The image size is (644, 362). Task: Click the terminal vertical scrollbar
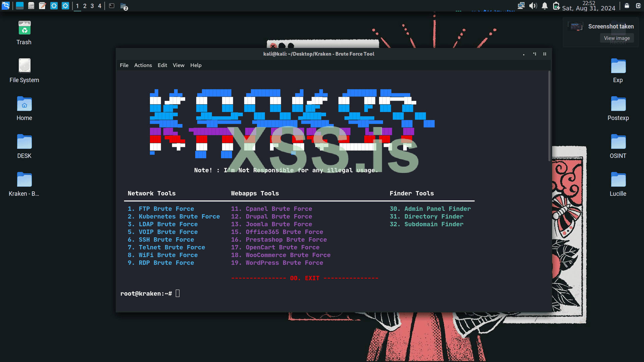pos(549,116)
